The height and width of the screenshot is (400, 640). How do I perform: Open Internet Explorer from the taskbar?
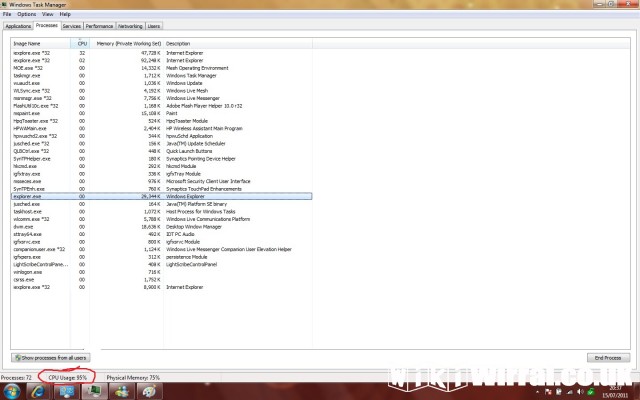(38, 392)
